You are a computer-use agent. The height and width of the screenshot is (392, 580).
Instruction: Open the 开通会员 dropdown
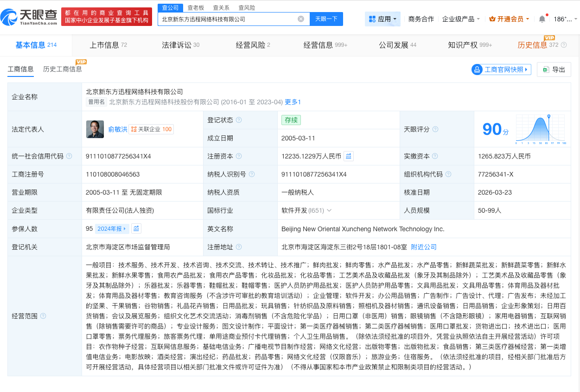point(510,19)
